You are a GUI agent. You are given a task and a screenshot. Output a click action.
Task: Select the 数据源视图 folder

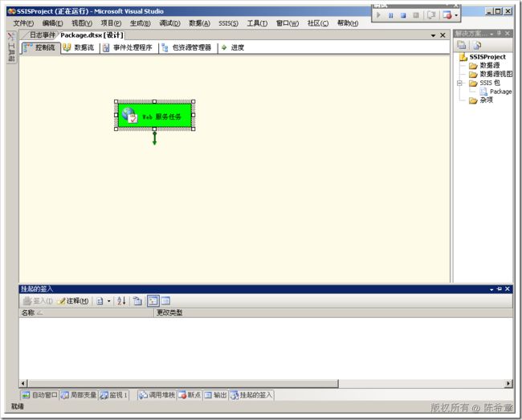(495, 74)
